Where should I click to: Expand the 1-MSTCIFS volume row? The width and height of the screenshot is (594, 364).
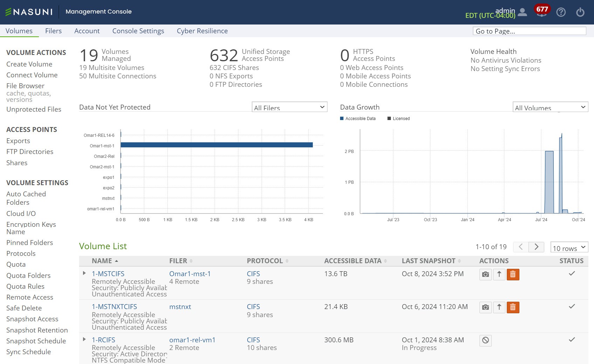click(84, 273)
